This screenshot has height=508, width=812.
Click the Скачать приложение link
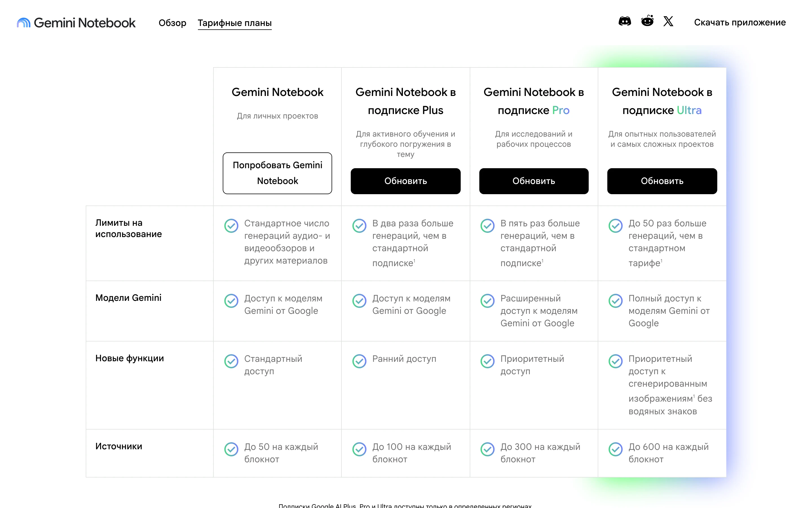(x=740, y=23)
